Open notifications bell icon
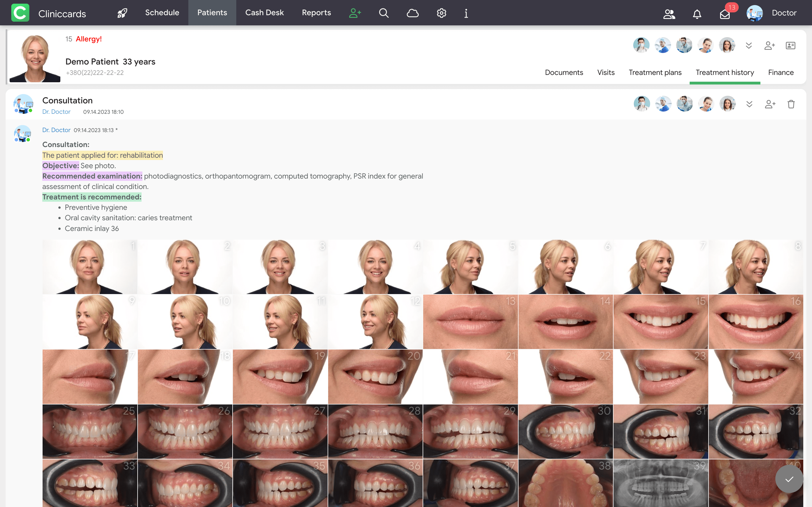The width and height of the screenshot is (812, 507). (697, 14)
